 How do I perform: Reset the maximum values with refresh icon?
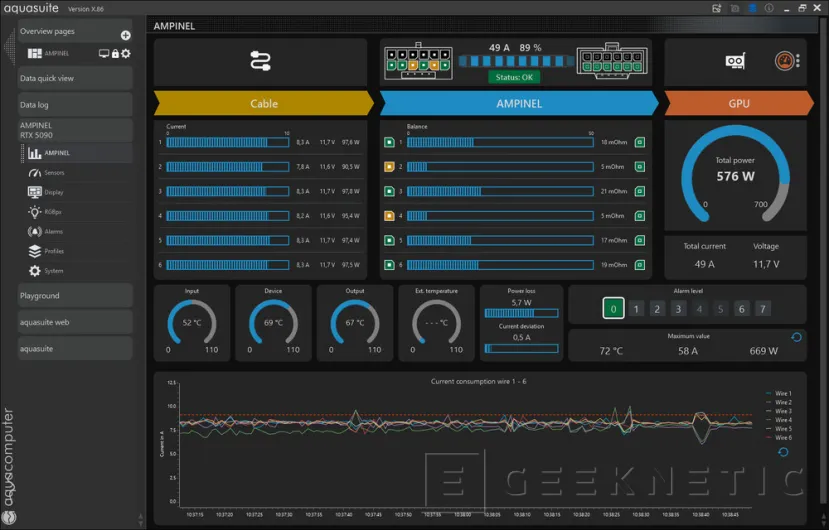tap(796, 337)
